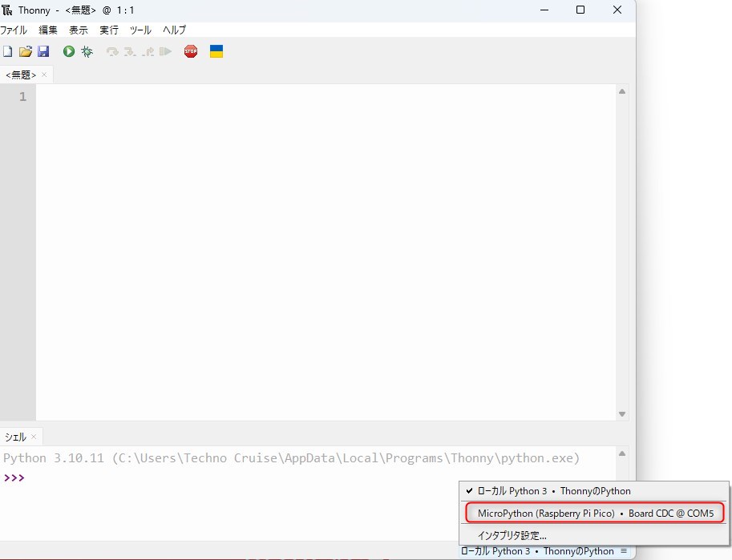The height and width of the screenshot is (560, 732).
Task: Close the Thonny window
Action: (617, 10)
